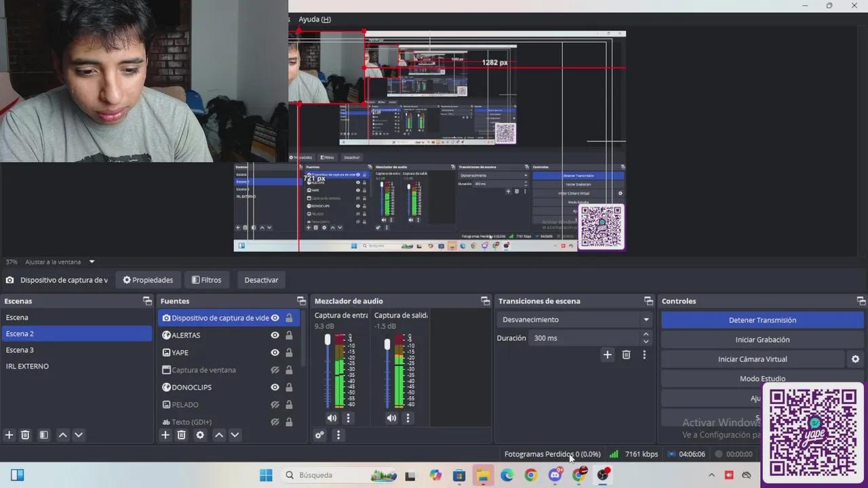Click the Iniciar Grabación button
This screenshot has width=868, height=488.
762,340
